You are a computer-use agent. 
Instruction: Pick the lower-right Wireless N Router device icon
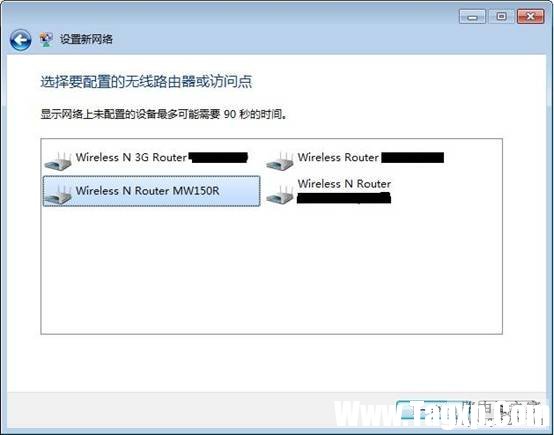click(x=280, y=195)
